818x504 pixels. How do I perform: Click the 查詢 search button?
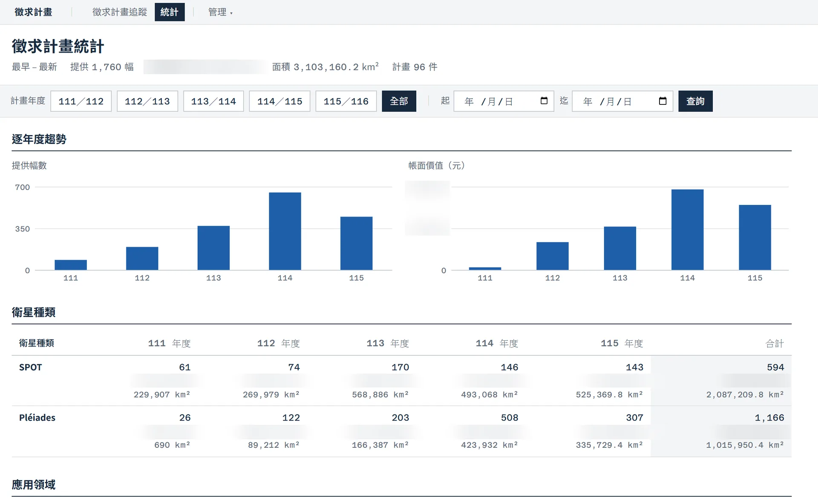coord(695,101)
